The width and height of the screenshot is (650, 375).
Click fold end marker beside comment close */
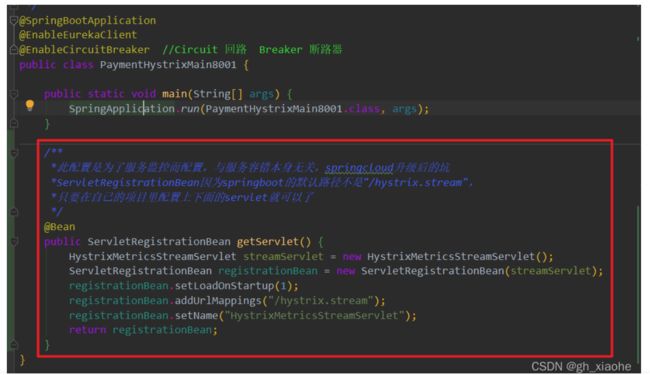(x=13, y=212)
